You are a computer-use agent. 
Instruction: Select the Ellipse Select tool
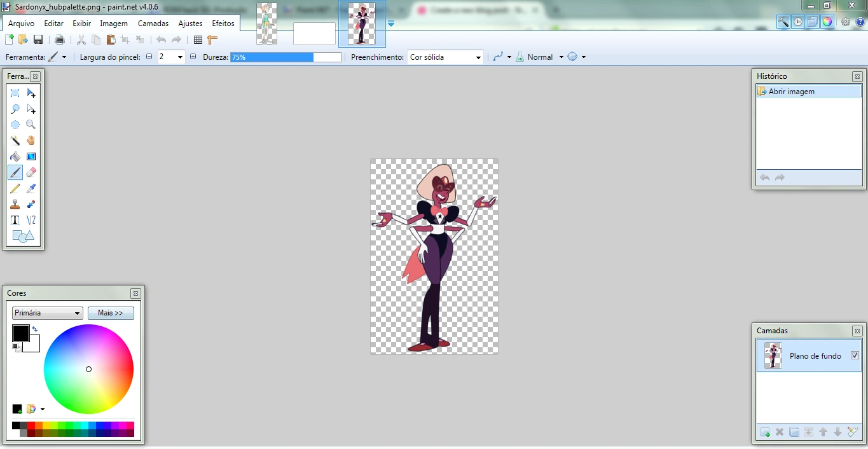[15, 125]
